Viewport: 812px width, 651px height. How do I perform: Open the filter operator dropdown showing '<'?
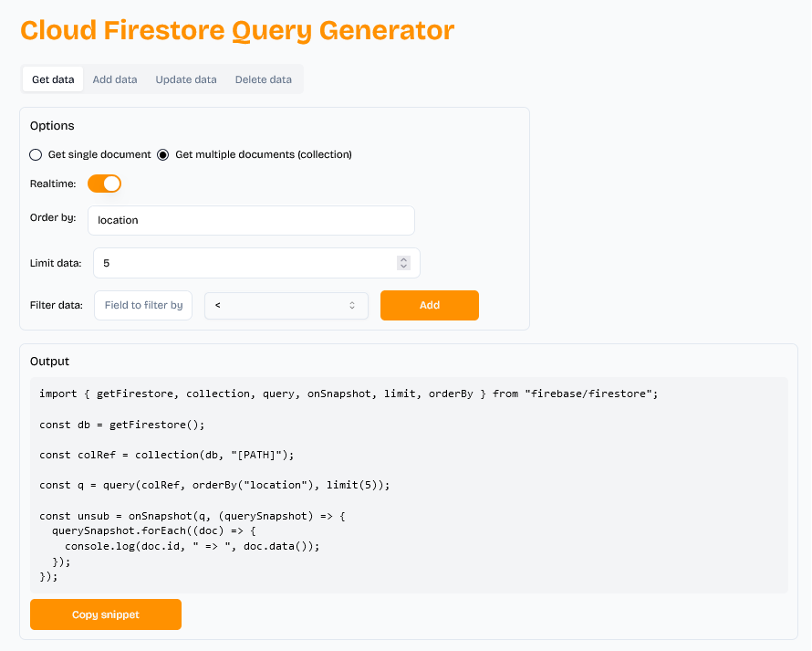click(x=286, y=305)
